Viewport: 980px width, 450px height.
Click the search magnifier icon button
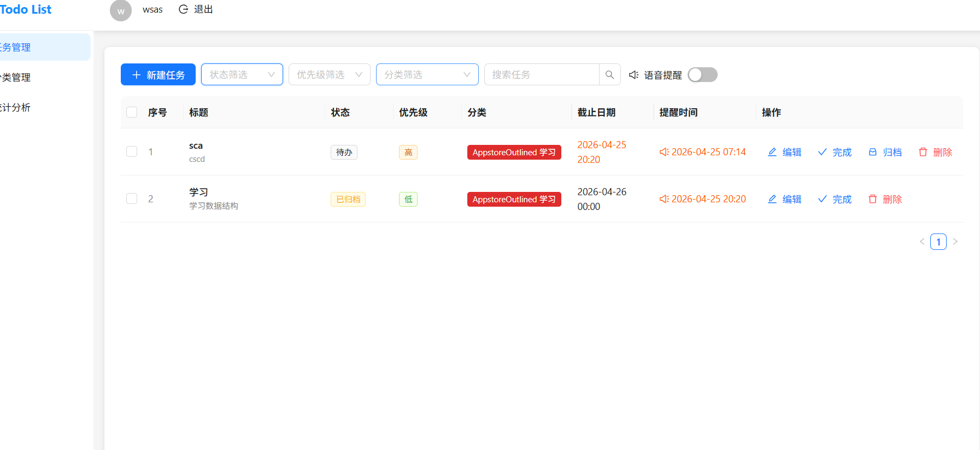pyautogui.click(x=609, y=75)
